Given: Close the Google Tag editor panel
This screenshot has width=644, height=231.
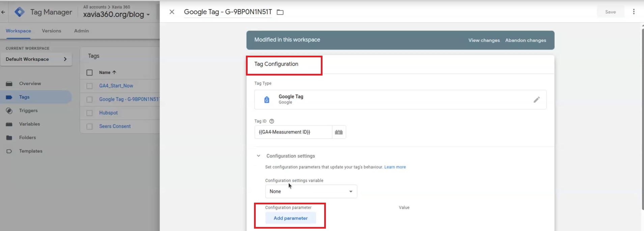Looking at the screenshot, I should pyautogui.click(x=172, y=12).
